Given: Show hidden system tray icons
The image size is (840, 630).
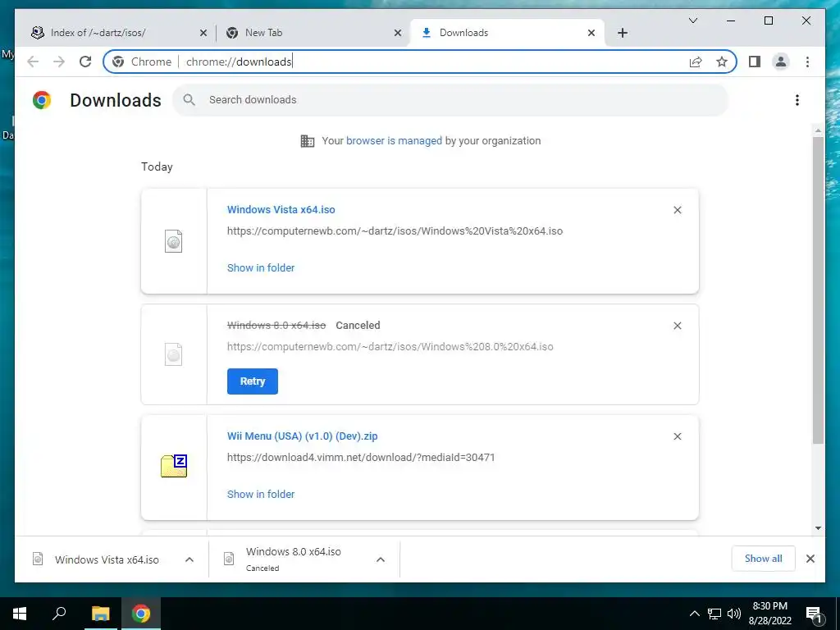Looking at the screenshot, I should point(694,614).
